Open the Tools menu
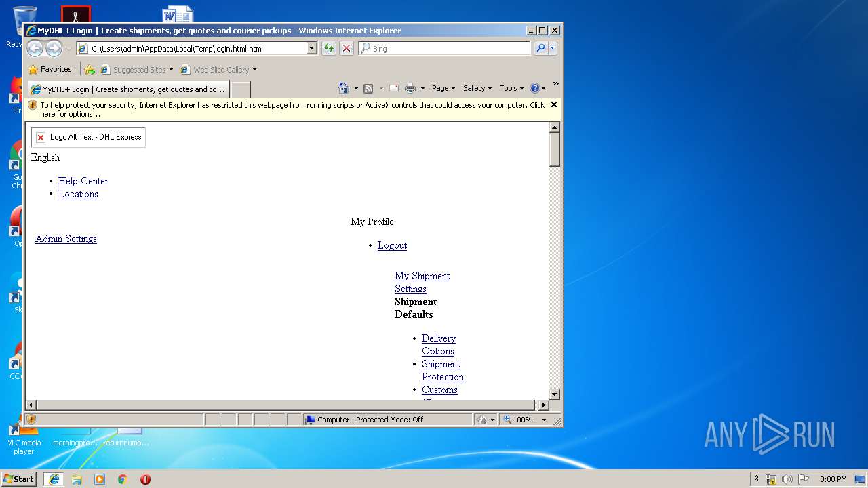868x488 pixels. click(512, 88)
